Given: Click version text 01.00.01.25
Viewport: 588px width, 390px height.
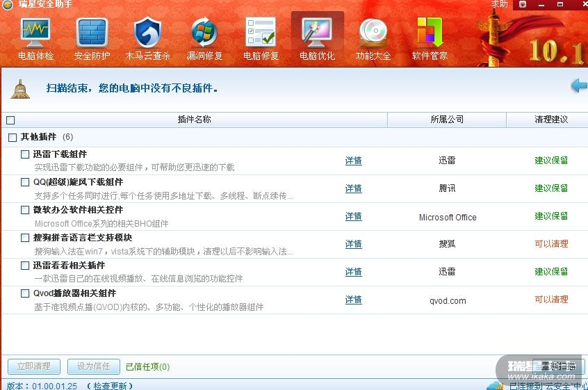Looking at the screenshot, I should 54,386.
